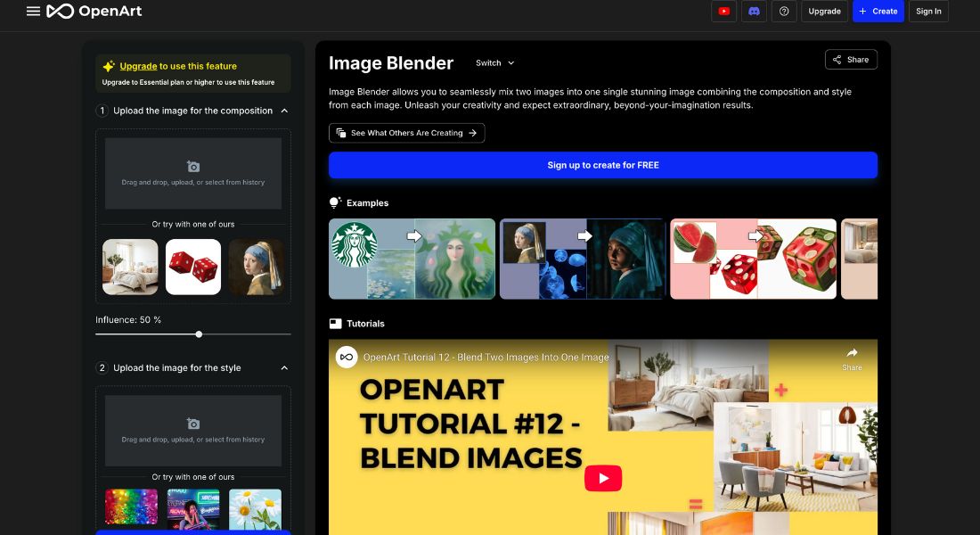The image size is (980, 535).
Task: Click the Influence: 50 % label
Action: pos(128,320)
